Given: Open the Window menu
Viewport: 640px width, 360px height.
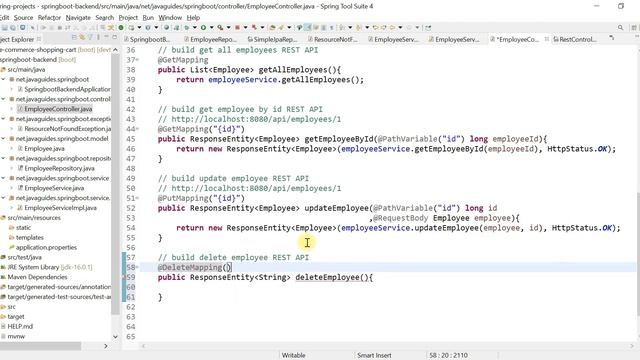Looking at the screenshot, I should (x=170, y=18).
